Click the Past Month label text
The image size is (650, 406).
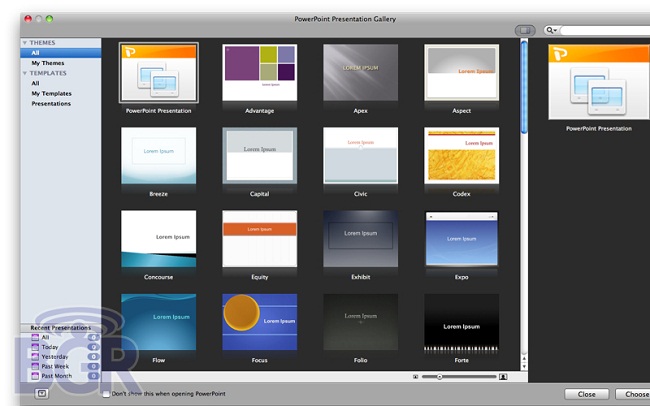pos(57,376)
